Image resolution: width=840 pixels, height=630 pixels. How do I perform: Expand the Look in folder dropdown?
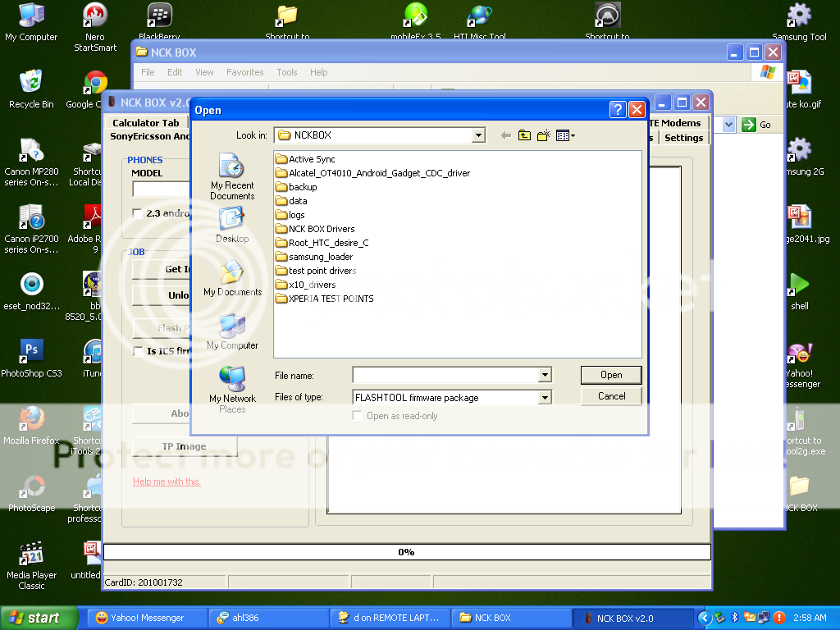478,135
